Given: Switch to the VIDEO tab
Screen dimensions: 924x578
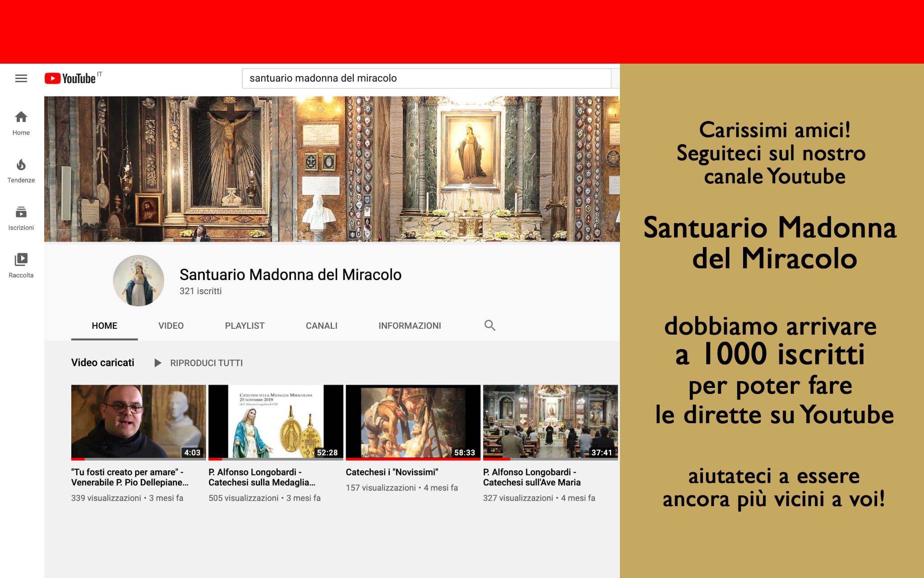Looking at the screenshot, I should coord(171,326).
